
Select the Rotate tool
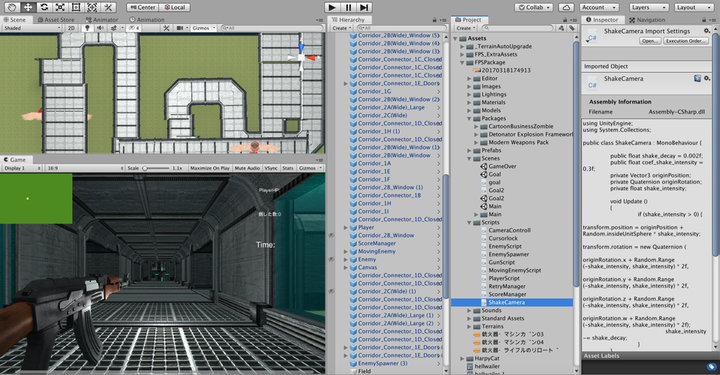click(44, 7)
